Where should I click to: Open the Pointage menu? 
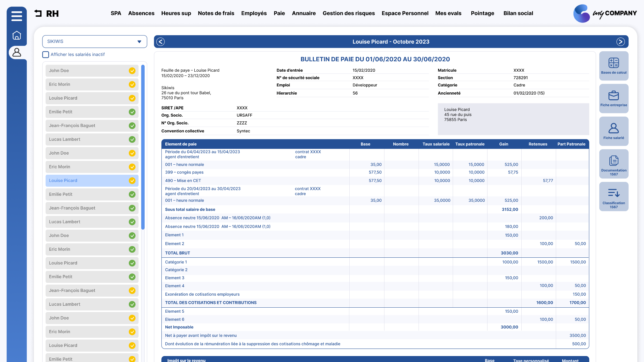pyautogui.click(x=482, y=13)
